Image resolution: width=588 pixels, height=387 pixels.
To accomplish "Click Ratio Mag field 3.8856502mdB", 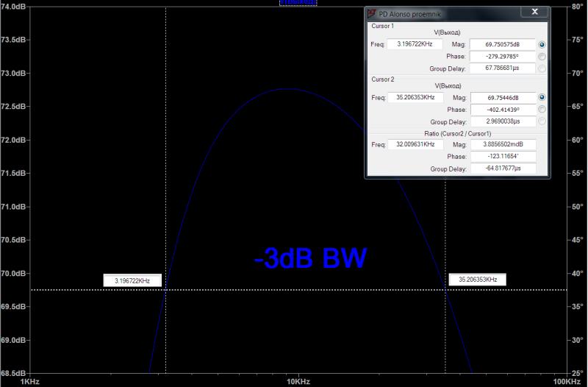I will pos(503,144).
